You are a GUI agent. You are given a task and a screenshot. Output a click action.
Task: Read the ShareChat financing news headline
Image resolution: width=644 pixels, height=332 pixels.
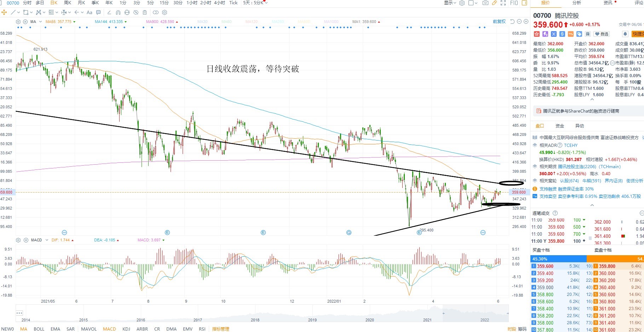tap(581, 111)
